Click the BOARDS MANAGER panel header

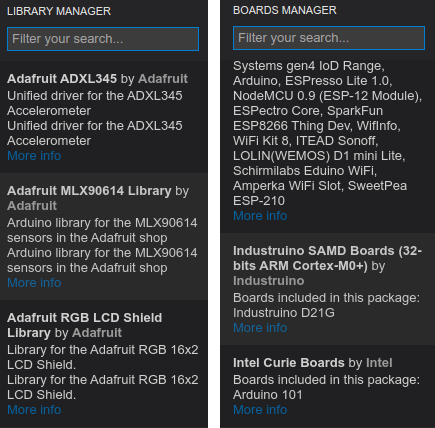pos(285,10)
